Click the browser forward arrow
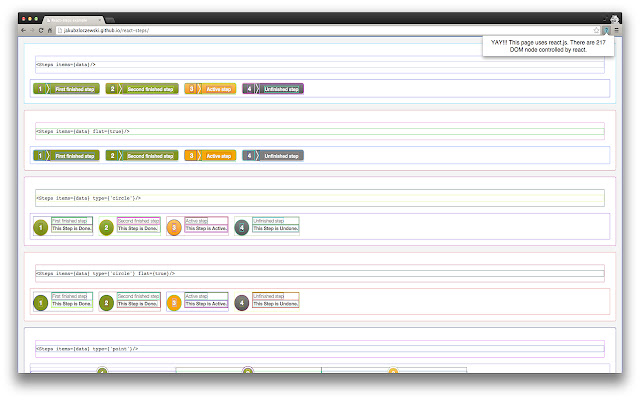Viewport: 640px width, 400px height. [32, 30]
